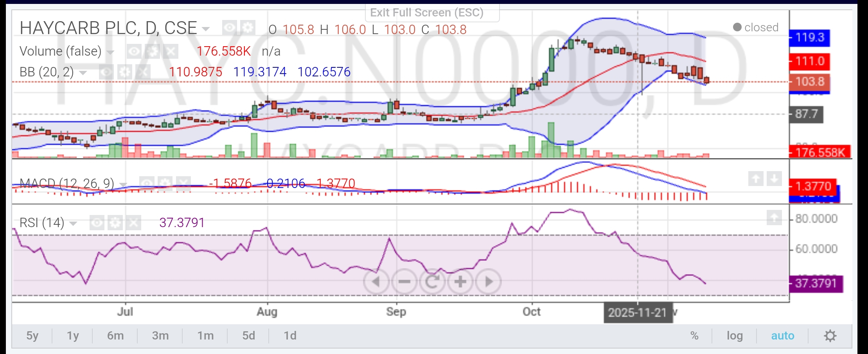
Task: Move MACD pane up
Action: [756, 179]
